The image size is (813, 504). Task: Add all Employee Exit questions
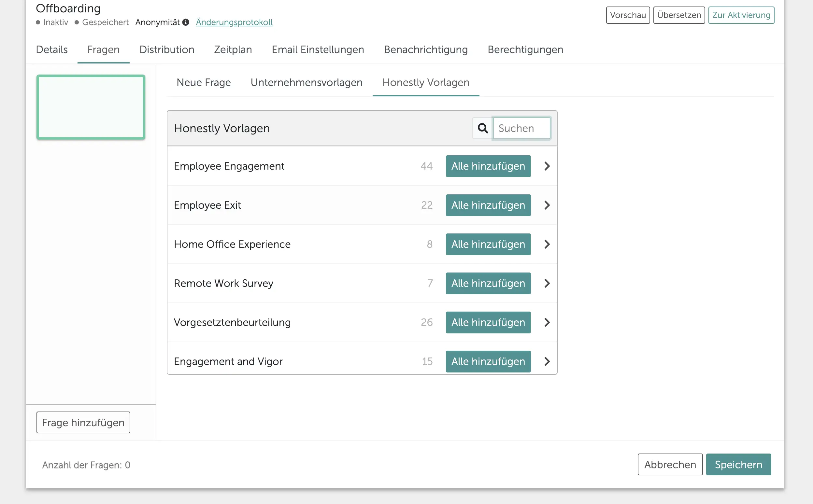coord(488,205)
